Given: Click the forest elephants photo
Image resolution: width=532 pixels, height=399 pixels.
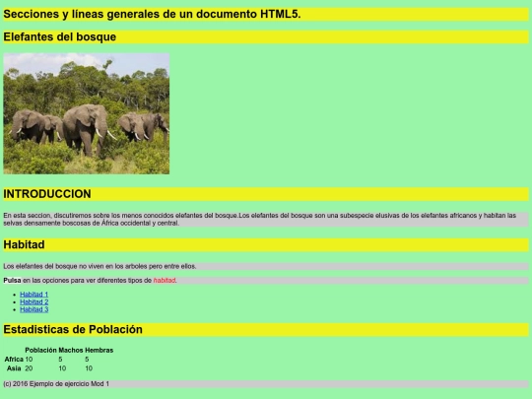Looking at the screenshot, I should tap(86, 113).
